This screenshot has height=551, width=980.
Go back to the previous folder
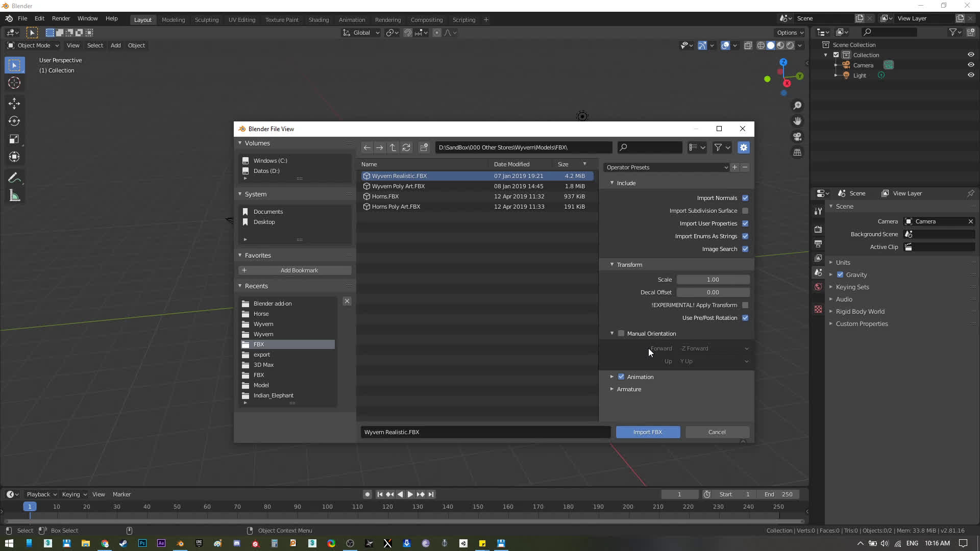[x=366, y=147]
